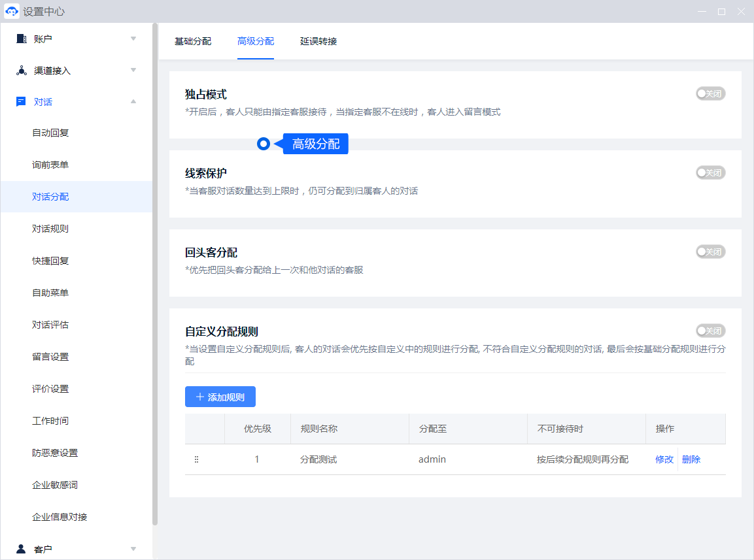This screenshot has height=560, width=754.
Task: Enable the 自定义分配规则 switch
Action: point(710,331)
